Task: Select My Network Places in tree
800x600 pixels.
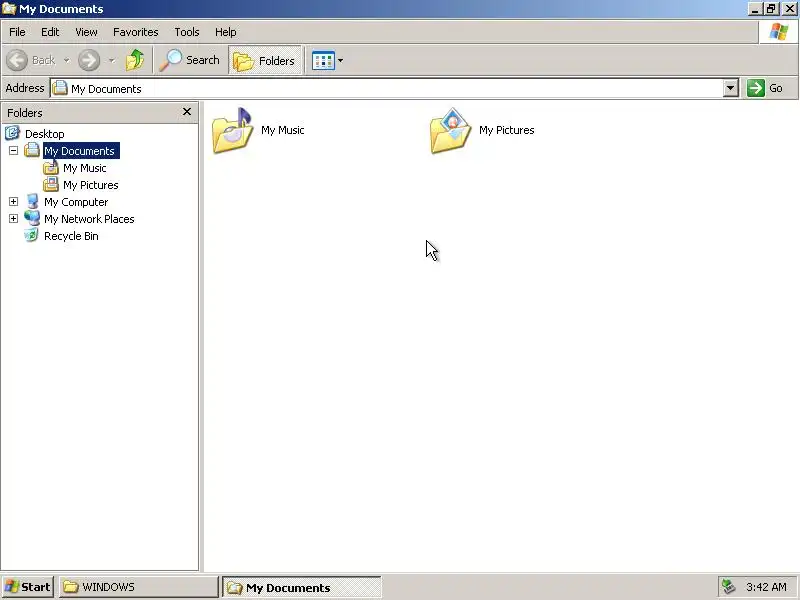Action: [x=89, y=219]
